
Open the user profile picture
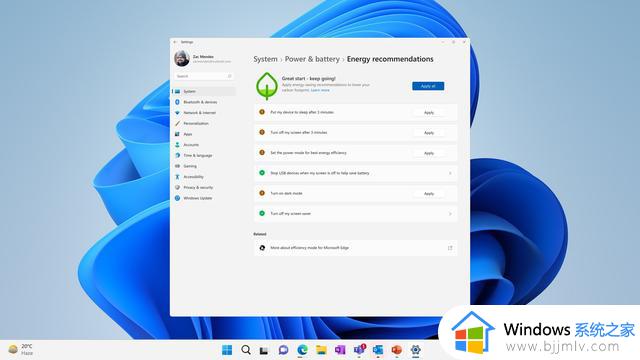[182, 58]
